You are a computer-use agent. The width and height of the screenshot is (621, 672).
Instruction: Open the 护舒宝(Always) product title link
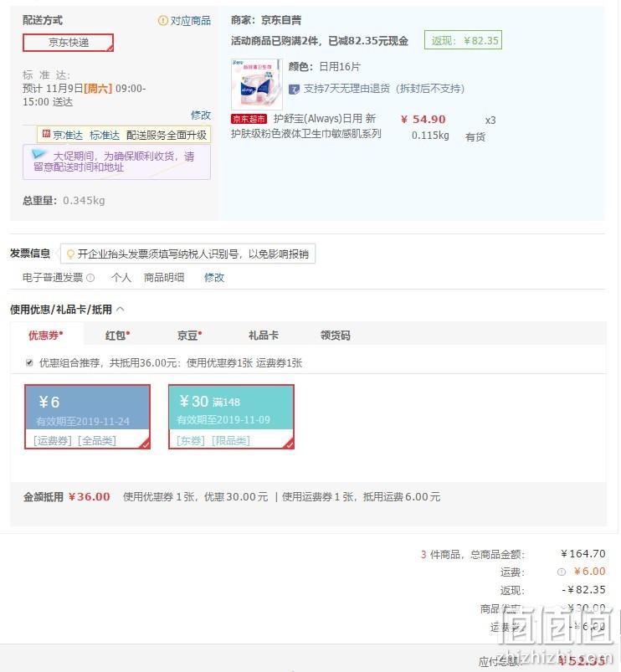pyautogui.click(x=306, y=126)
